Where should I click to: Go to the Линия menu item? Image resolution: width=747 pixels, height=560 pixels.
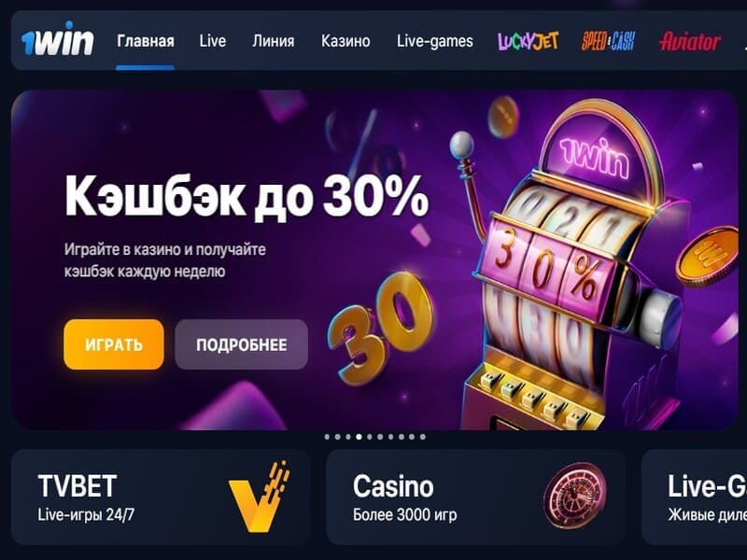(273, 41)
